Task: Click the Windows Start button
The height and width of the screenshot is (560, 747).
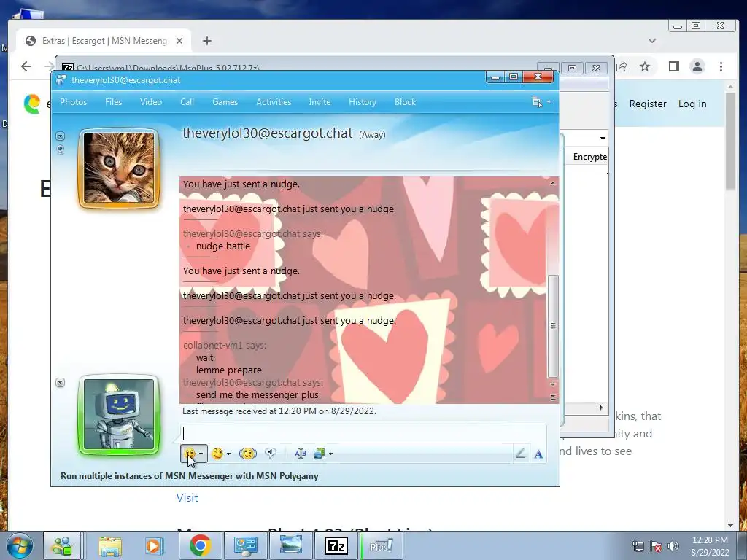Action: tap(19, 545)
